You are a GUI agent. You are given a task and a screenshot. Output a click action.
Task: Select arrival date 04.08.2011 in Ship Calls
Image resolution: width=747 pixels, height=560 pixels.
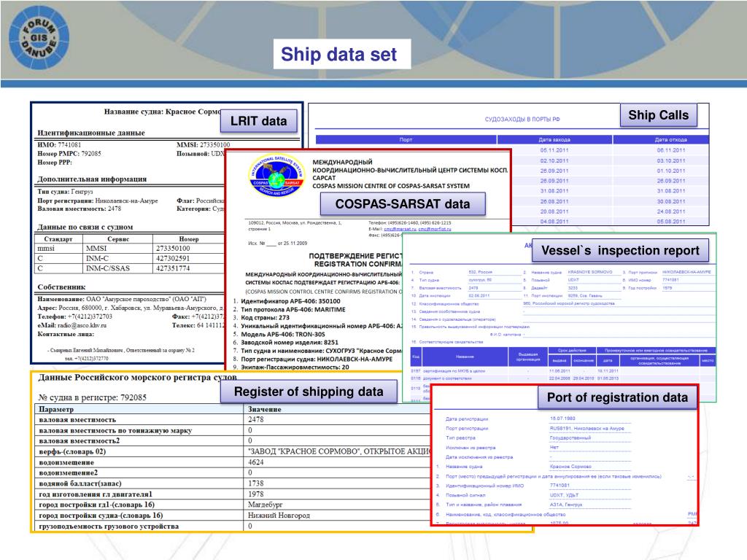coord(554,222)
